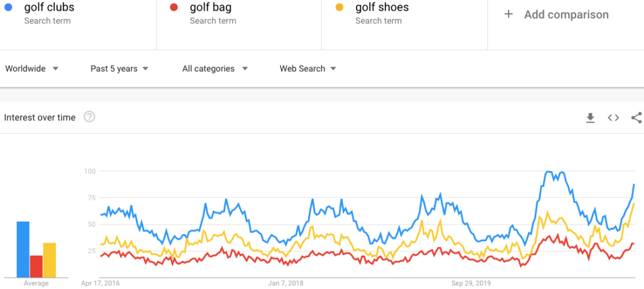The height and width of the screenshot is (289, 644).
Task: Open the Interest over time help icon
Action: pyautogui.click(x=89, y=117)
